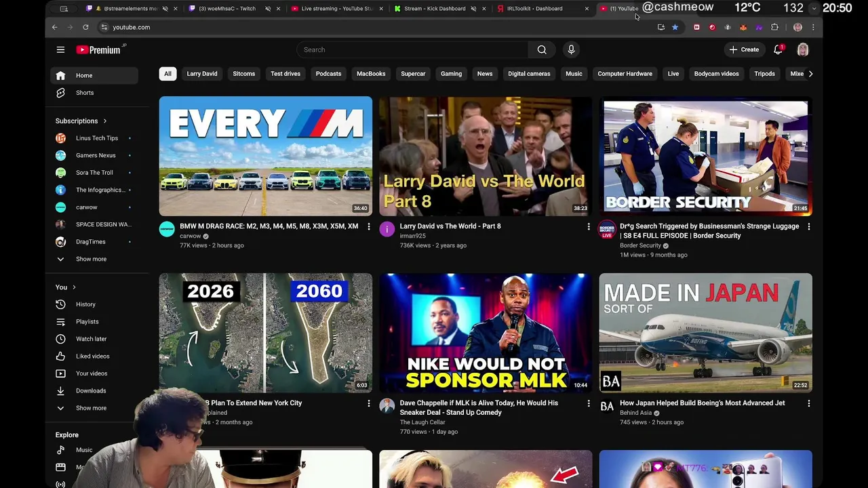Open the 2026 vs 2060 New York thumbnail
The width and height of the screenshot is (868, 488).
coord(265,333)
